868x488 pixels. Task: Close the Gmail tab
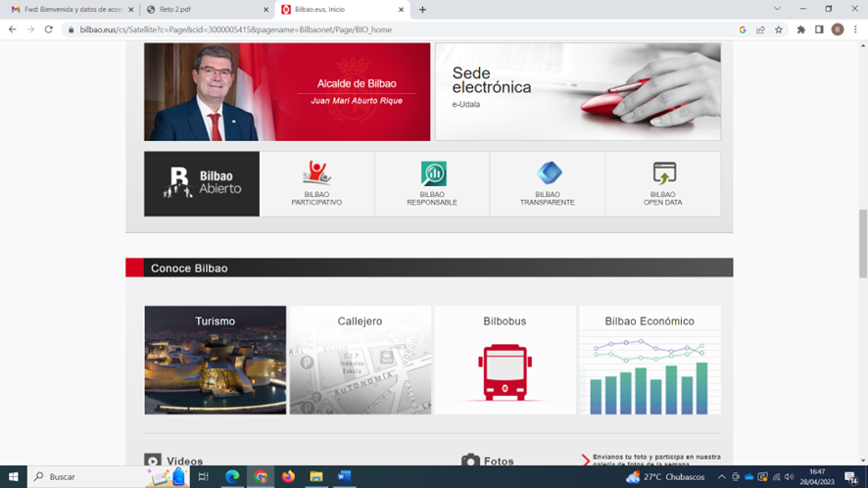click(x=131, y=10)
